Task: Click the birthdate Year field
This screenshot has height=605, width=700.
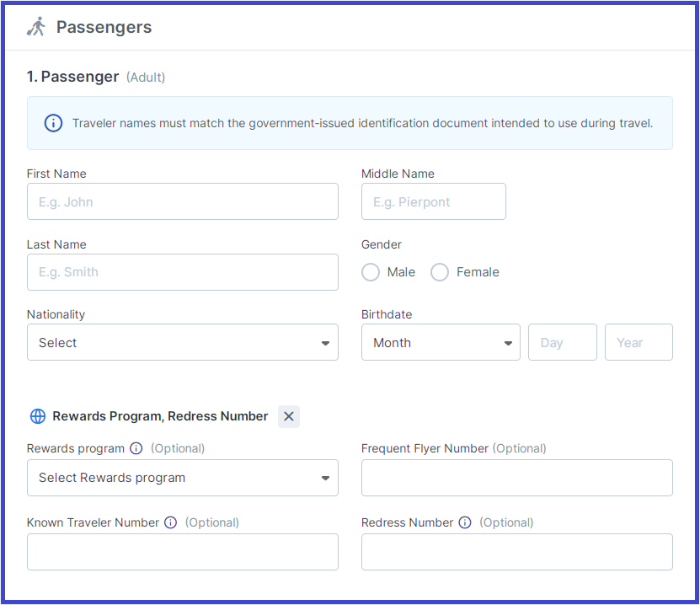Action: pyautogui.click(x=638, y=342)
